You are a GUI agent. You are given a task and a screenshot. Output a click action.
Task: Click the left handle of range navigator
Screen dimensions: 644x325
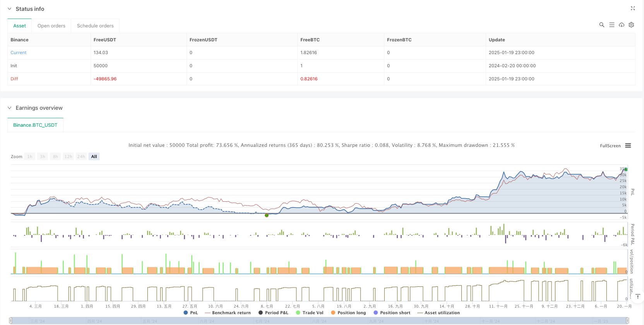(11, 320)
